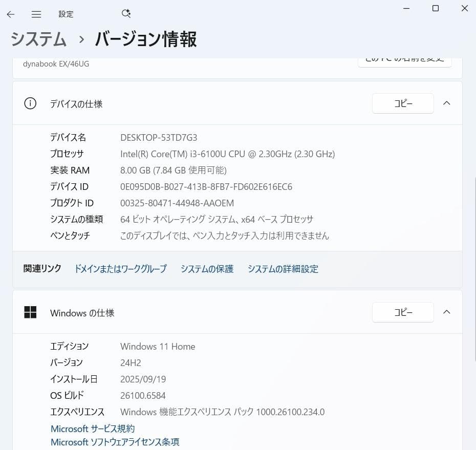Open Microsoft サービス規約
Viewport: 476px width, 450px height.
pos(92,428)
